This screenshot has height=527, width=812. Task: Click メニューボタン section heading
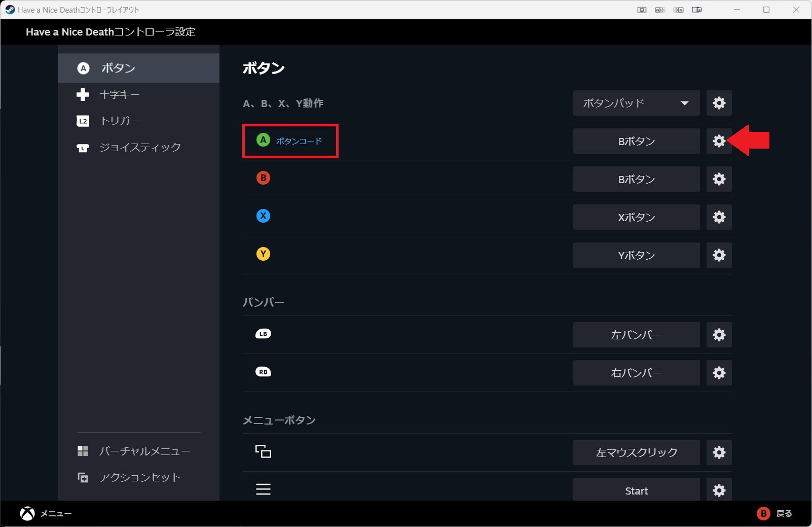(x=279, y=420)
